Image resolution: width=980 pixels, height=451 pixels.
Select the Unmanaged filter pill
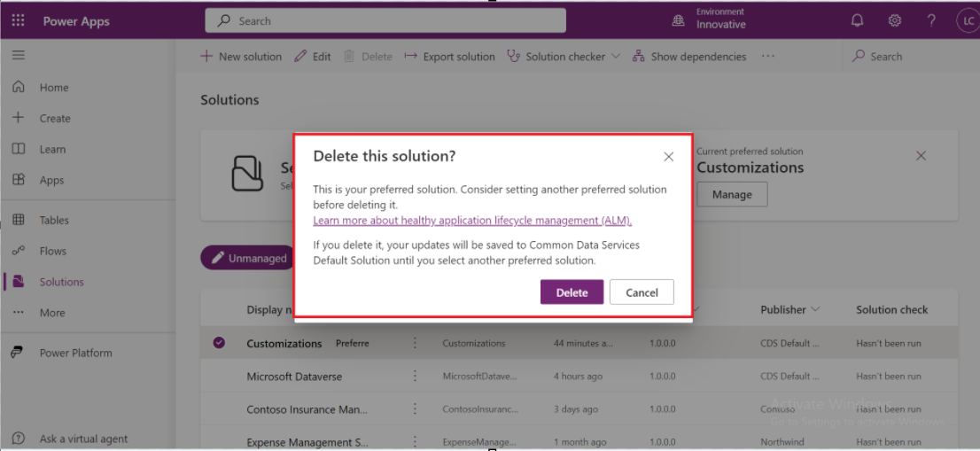click(x=248, y=258)
